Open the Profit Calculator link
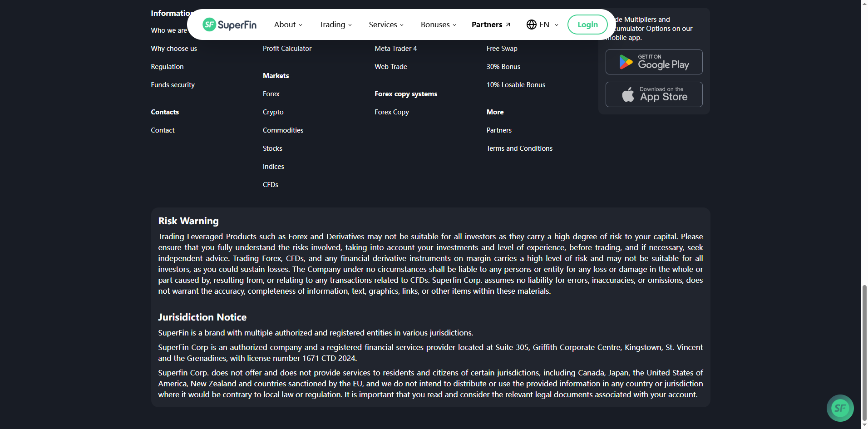 tap(287, 49)
